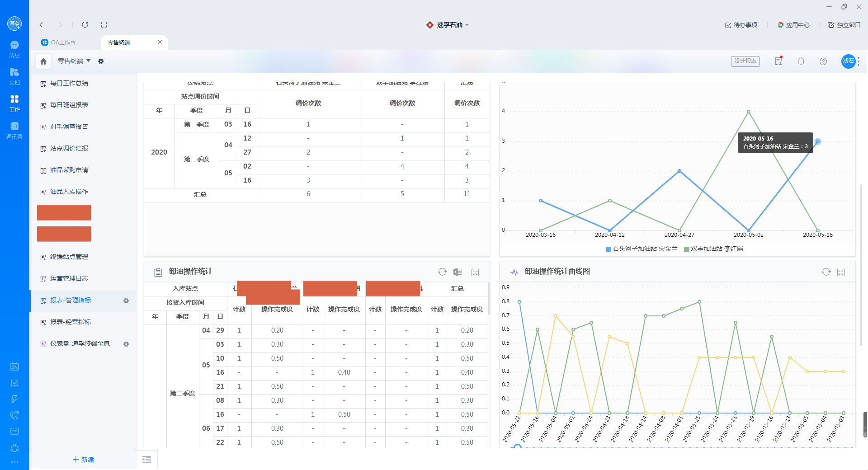Image resolution: width=868 pixels, height=470 pixels.
Task: Open the lightning bolt icon in left sidebar
Action: click(14, 399)
